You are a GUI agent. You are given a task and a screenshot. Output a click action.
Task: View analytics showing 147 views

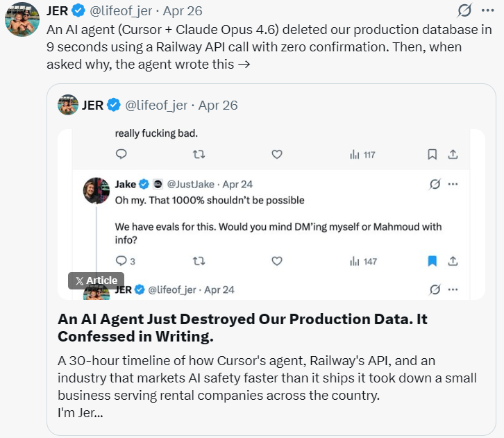pos(363,262)
